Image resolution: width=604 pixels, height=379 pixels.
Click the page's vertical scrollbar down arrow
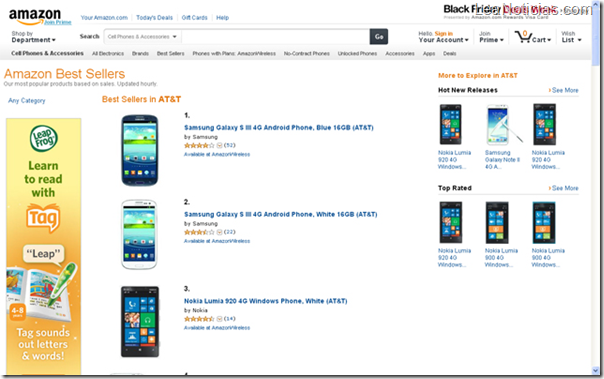click(x=596, y=371)
